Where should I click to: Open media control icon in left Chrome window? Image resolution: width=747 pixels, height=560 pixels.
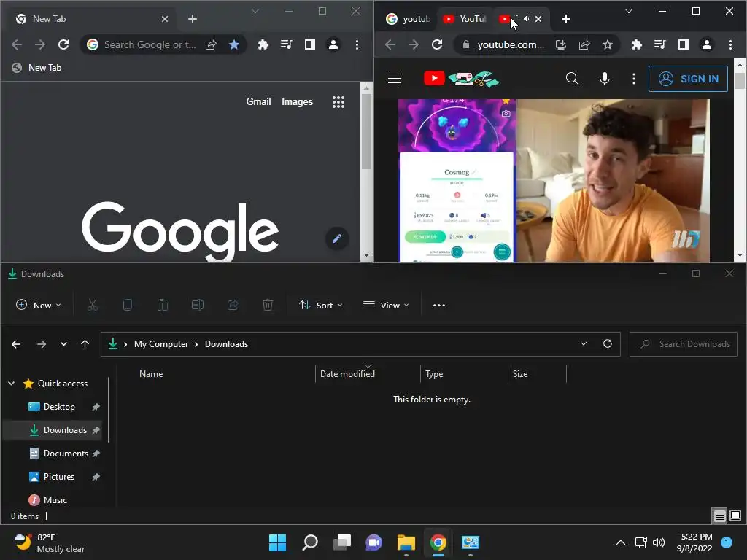click(286, 44)
